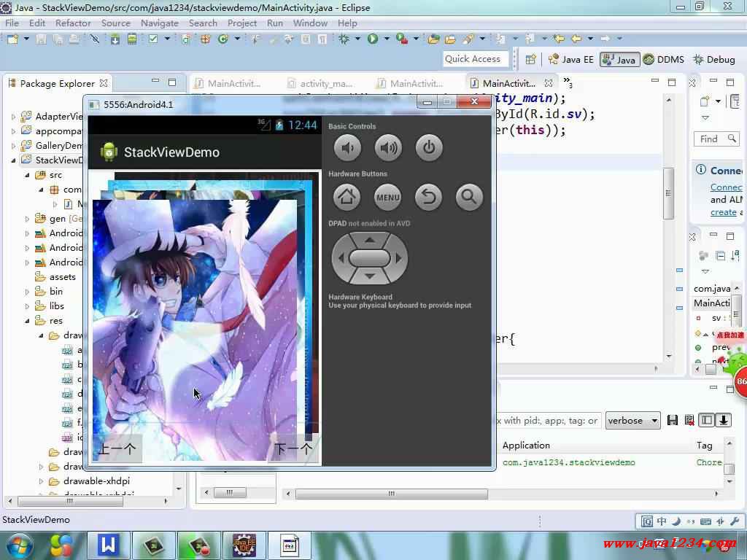Screen dimensions: 747x560
Task: Toggle the LogCat saved filters view display
Action: 706,420
